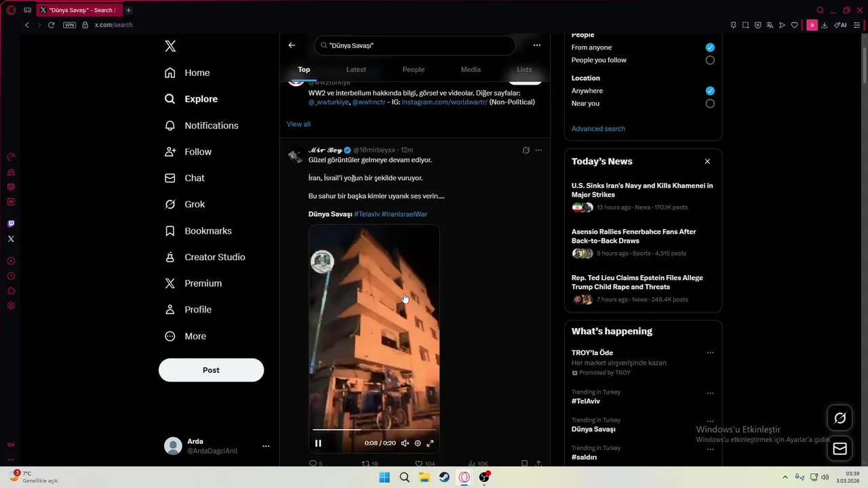The height and width of the screenshot is (488, 868).
Task: Go to Home in the navigation
Action: pyautogui.click(x=187, y=73)
